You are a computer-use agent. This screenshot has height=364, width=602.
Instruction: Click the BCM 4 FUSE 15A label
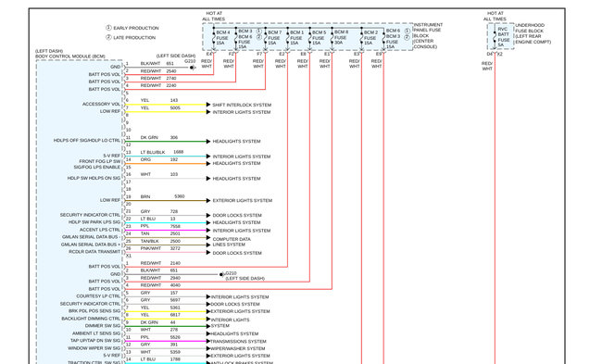click(222, 38)
